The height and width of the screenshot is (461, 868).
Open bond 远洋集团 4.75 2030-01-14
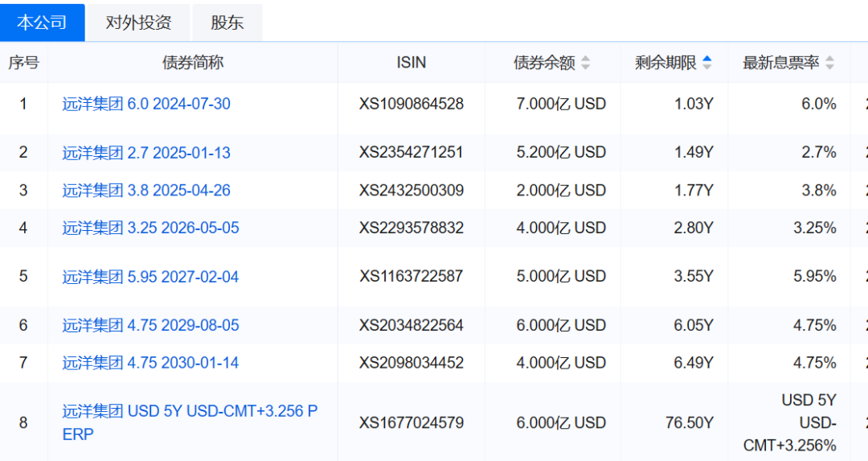(150, 363)
